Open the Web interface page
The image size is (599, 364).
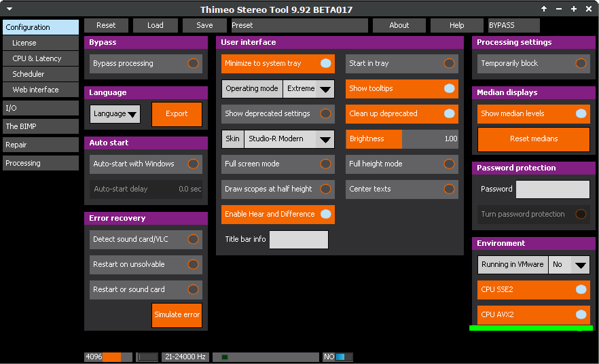click(x=41, y=90)
